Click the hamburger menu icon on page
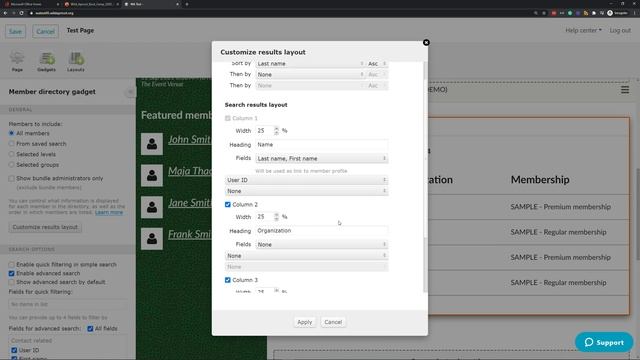This screenshot has width=640, height=360. tap(625, 90)
